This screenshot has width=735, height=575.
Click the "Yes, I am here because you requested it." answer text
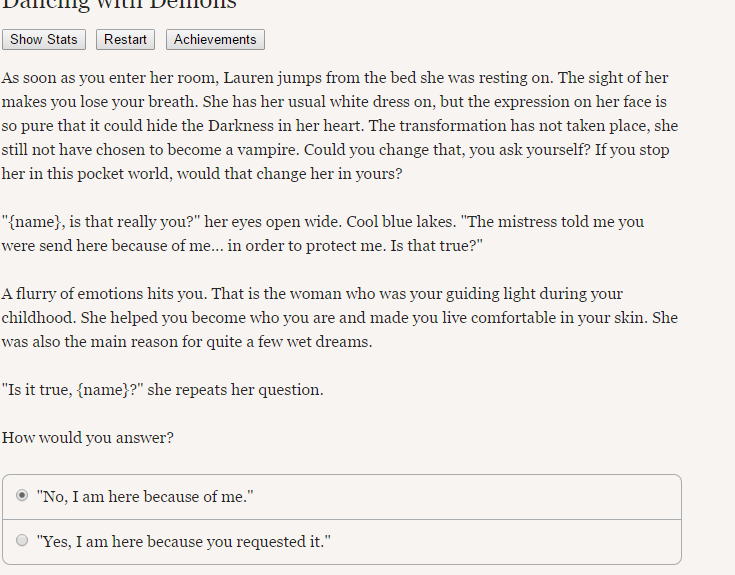tap(184, 542)
